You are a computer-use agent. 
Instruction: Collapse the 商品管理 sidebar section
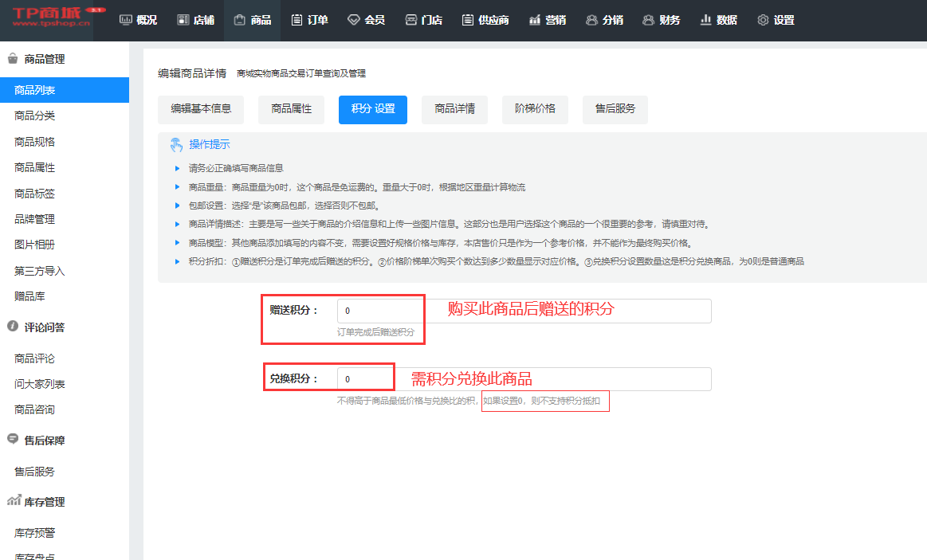[x=44, y=59]
